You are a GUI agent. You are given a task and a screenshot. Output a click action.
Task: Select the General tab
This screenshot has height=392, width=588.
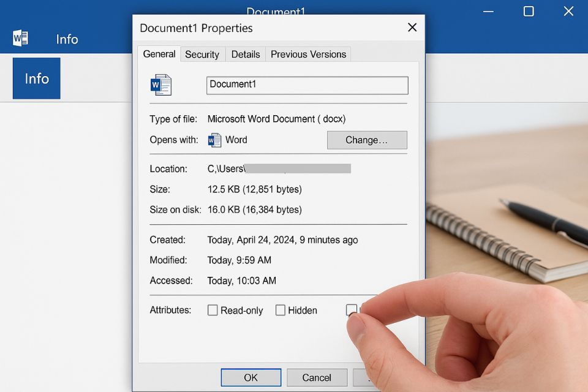click(159, 54)
